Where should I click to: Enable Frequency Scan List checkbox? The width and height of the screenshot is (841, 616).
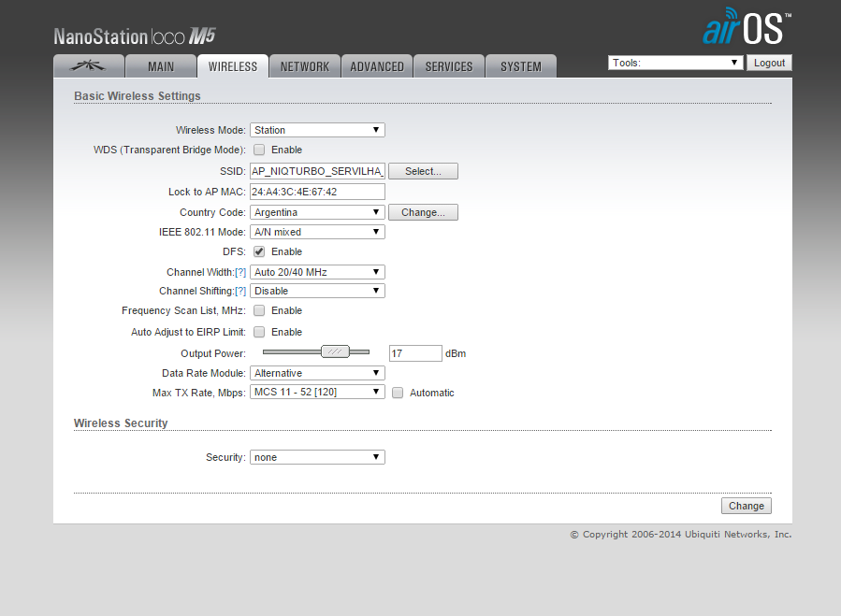(x=259, y=310)
